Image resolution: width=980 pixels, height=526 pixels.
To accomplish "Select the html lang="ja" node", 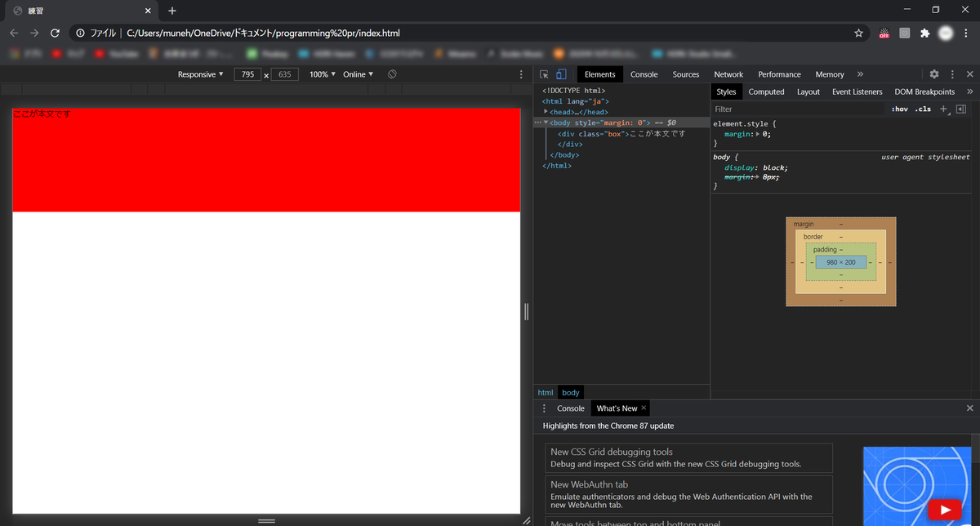I will [x=576, y=101].
